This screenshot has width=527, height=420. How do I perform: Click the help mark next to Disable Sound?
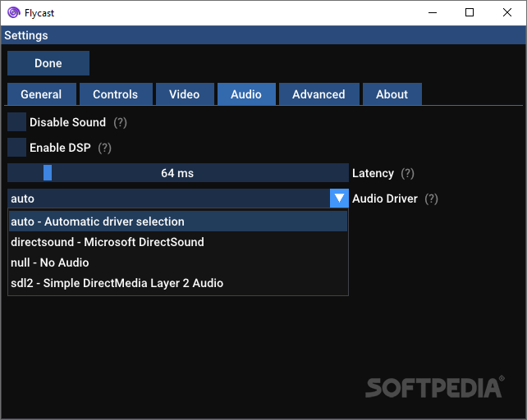pos(120,123)
